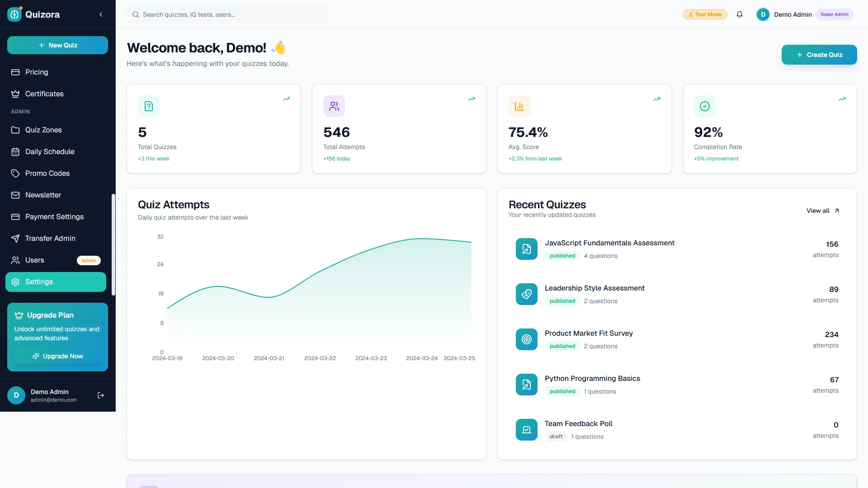The image size is (868, 488).
Task: Click the Pricing card icon
Action: pos(15,72)
